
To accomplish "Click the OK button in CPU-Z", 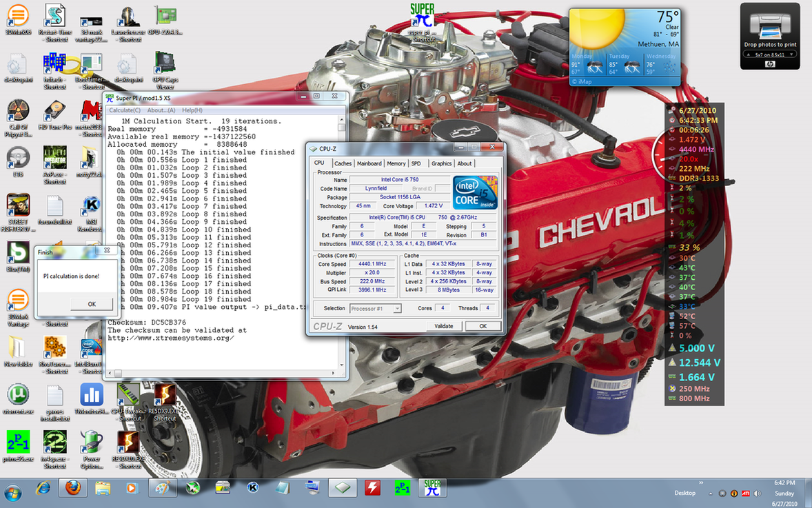I will click(483, 326).
